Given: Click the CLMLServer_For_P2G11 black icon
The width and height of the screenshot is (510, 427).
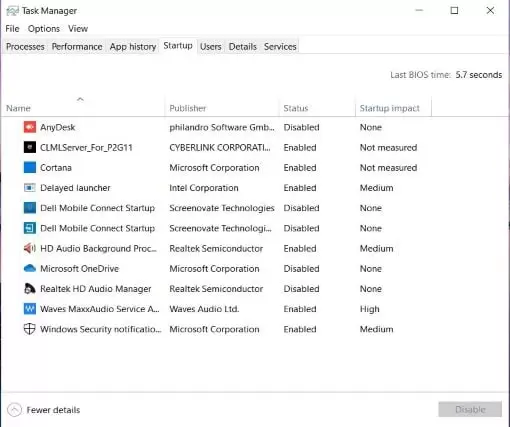Looking at the screenshot, I should click(30, 147).
